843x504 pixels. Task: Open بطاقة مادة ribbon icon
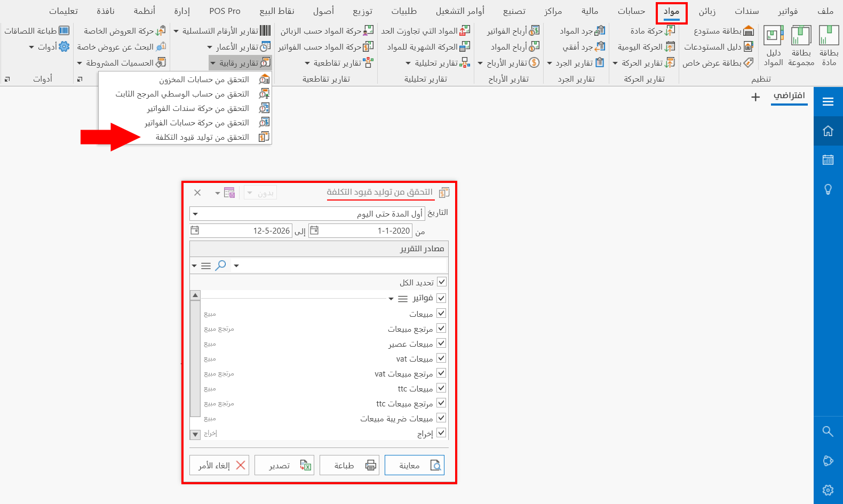(829, 46)
